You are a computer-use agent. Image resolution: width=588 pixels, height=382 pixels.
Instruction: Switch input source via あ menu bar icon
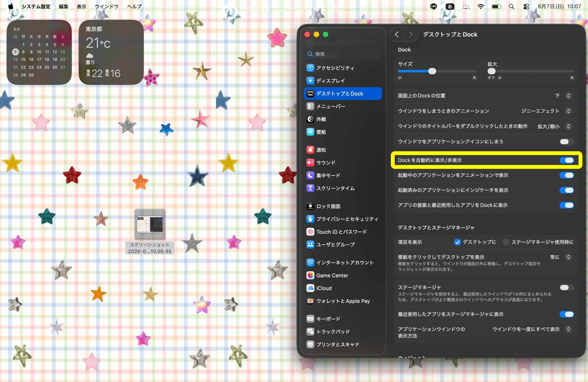[x=450, y=6]
